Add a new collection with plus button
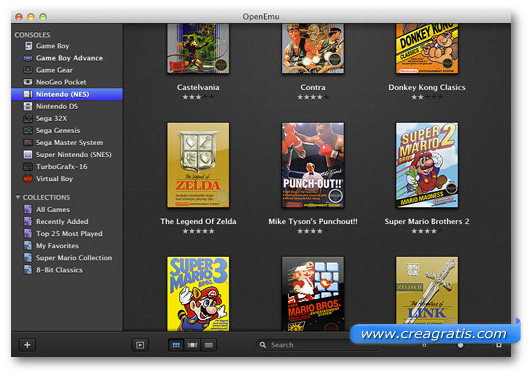The height and width of the screenshot is (376, 530). [27, 345]
